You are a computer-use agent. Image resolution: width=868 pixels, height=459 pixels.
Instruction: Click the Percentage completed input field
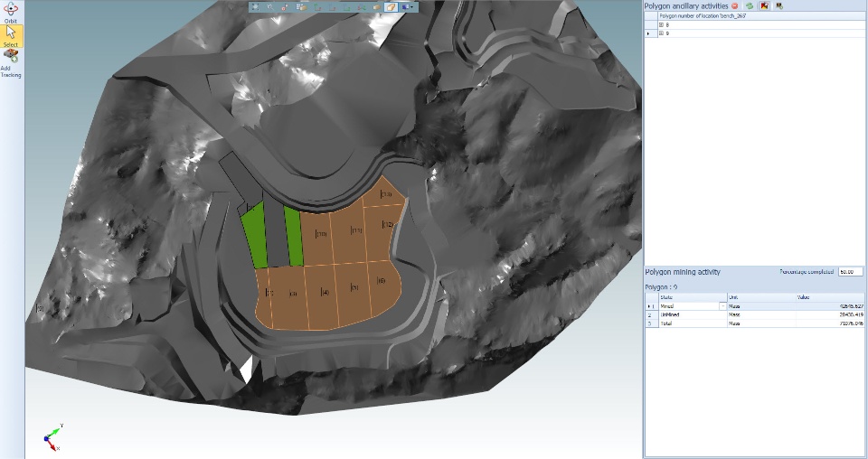click(851, 272)
